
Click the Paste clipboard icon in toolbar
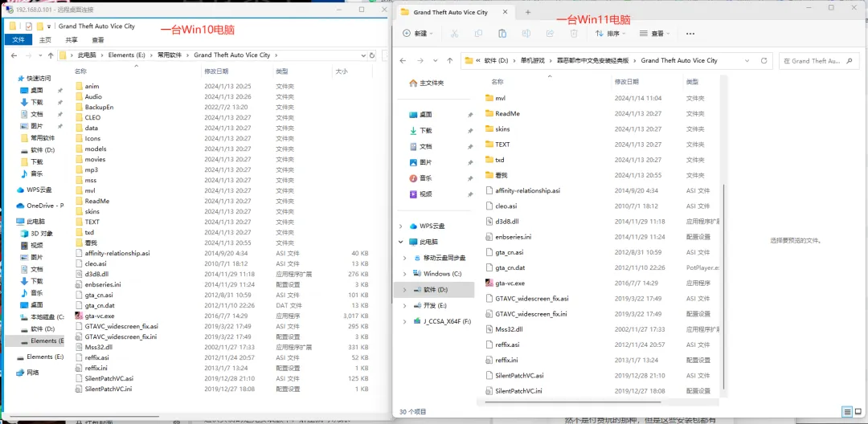[x=502, y=34]
